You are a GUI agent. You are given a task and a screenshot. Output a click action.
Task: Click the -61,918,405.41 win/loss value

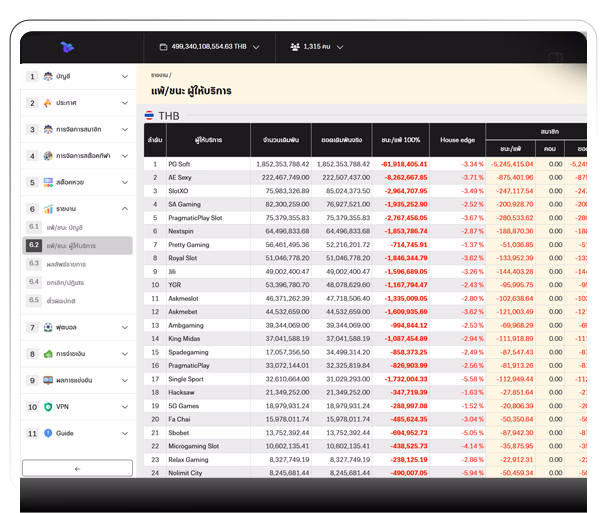point(404,164)
